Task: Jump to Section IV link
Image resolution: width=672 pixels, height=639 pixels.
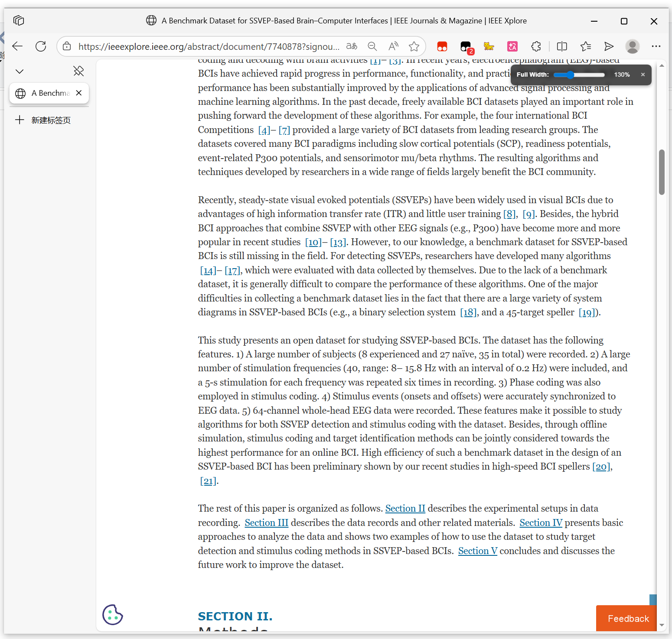Action: pyautogui.click(x=541, y=523)
